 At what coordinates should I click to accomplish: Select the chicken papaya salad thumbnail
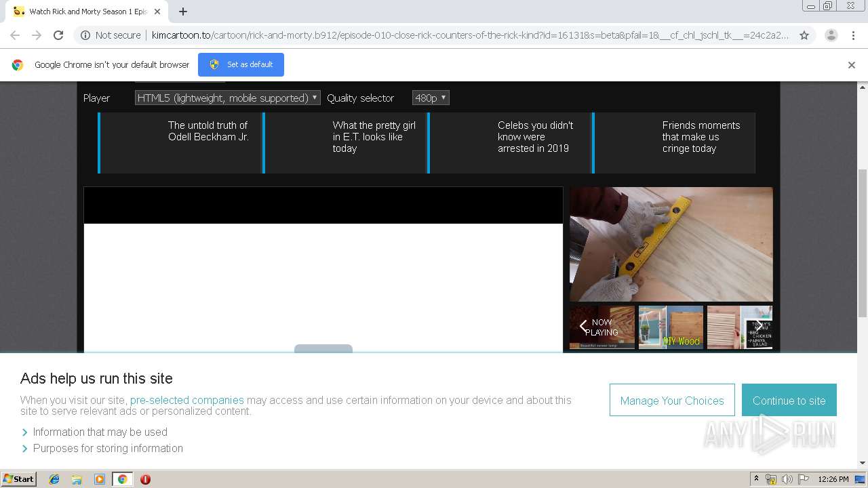(x=740, y=327)
